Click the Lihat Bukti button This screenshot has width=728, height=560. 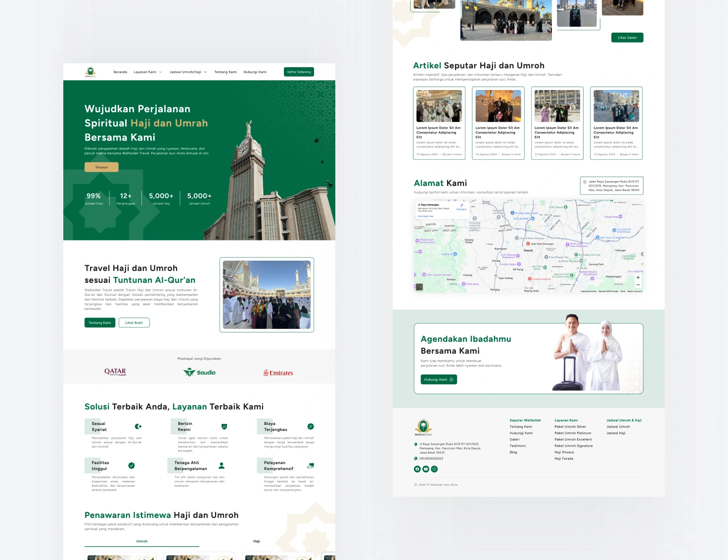coord(134,323)
